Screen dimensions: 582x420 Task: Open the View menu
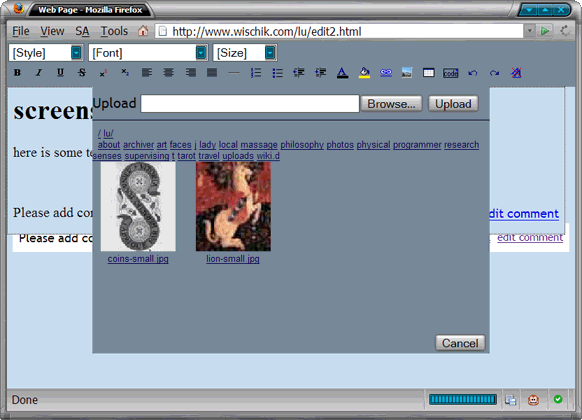[x=52, y=31]
